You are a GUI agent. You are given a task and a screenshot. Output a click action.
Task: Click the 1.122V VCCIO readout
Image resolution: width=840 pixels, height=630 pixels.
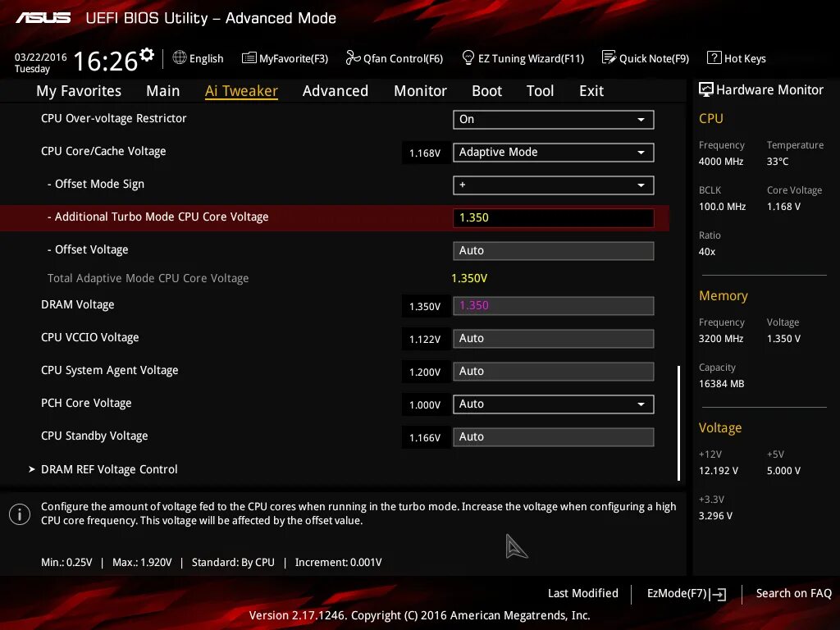(425, 339)
